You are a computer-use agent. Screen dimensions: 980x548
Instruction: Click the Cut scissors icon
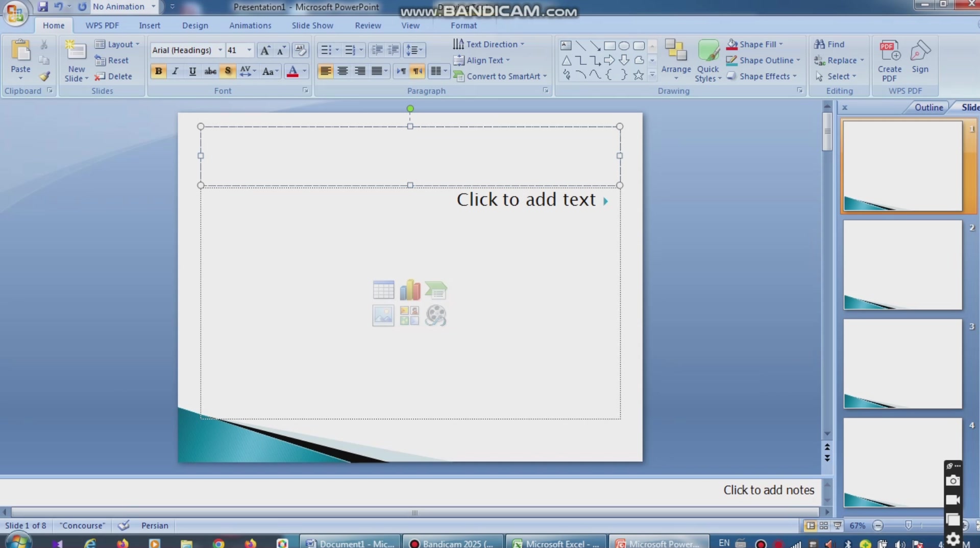pyautogui.click(x=44, y=45)
